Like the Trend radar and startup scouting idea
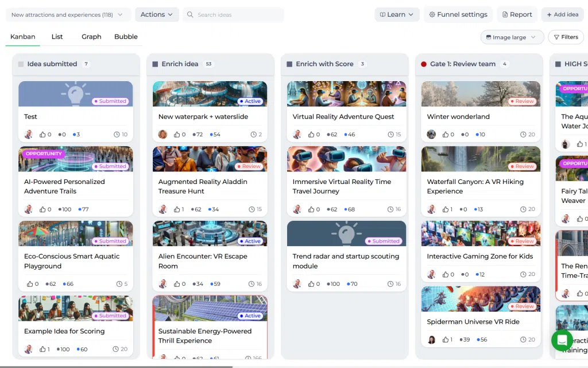The width and height of the screenshot is (588, 368). pos(311,284)
